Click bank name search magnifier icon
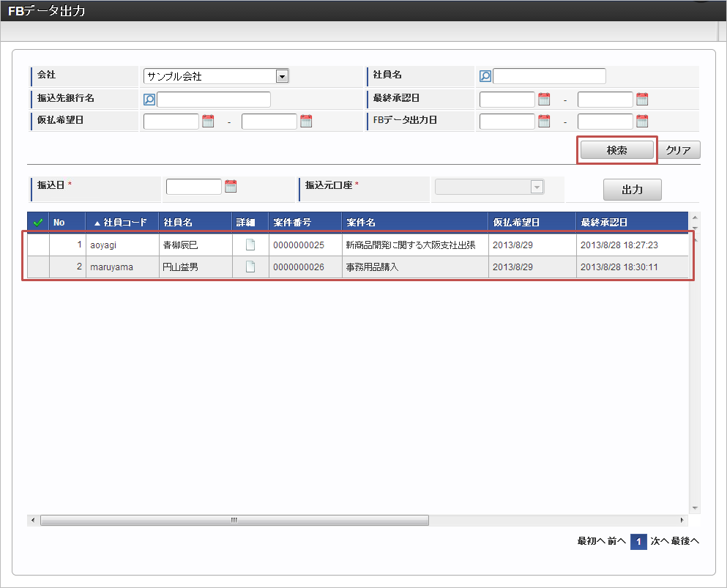727x588 pixels. [149, 100]
